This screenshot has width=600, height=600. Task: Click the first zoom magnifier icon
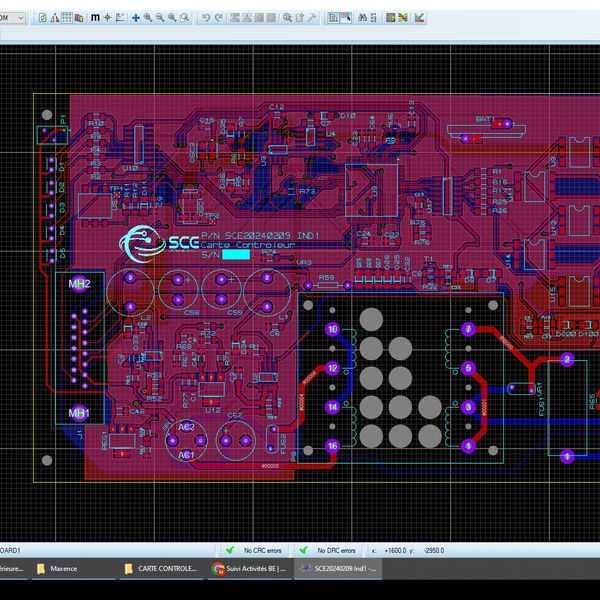point(148,17)
